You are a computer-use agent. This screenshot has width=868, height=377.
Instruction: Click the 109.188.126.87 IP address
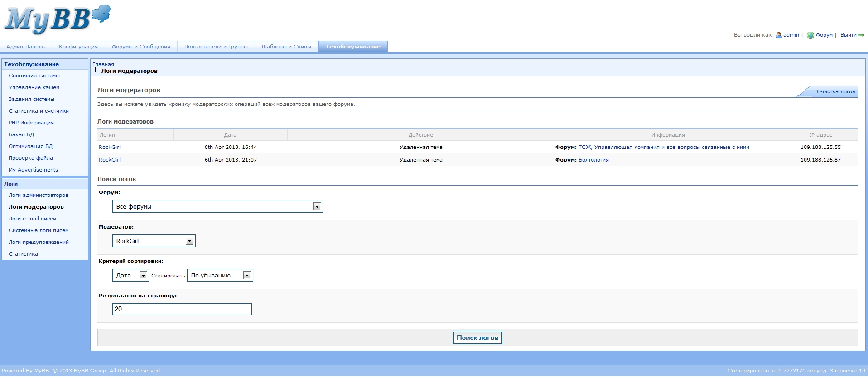pos(820,160)
